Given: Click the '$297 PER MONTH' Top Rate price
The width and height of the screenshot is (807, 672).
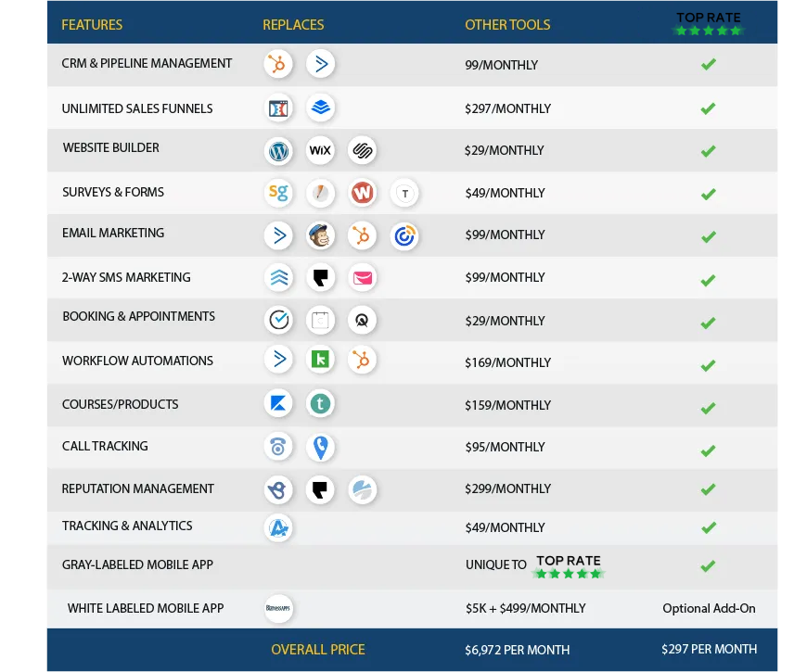Looking at the screenshot, I should click(x=710, y=649).
